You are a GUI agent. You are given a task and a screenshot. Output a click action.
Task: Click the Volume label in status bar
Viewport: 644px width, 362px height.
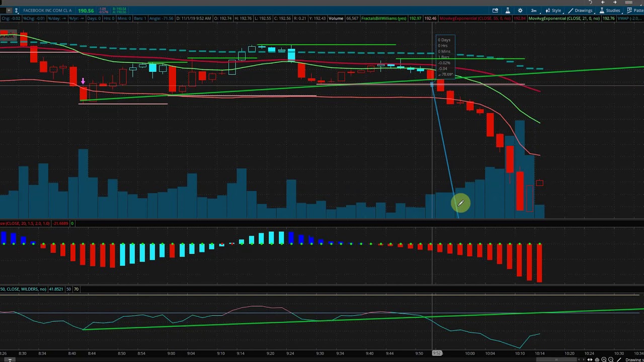336,19
